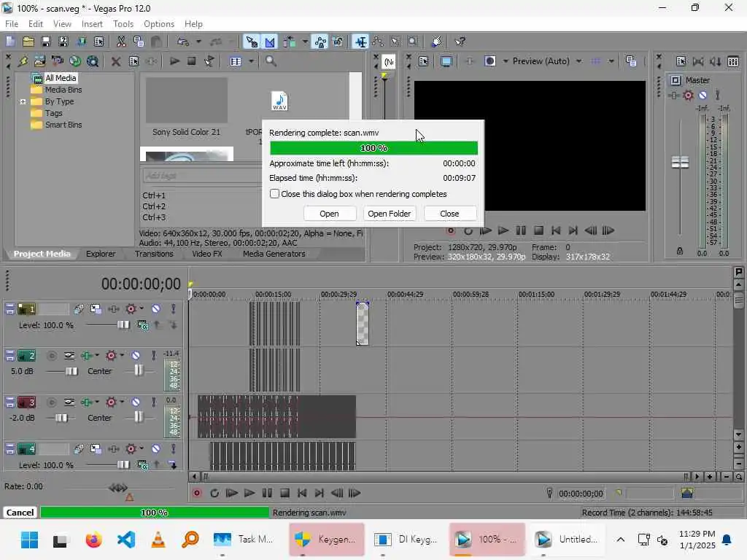Toggle mute on video track 1
This screenshot has height=560, width=747.
[156, 309]
